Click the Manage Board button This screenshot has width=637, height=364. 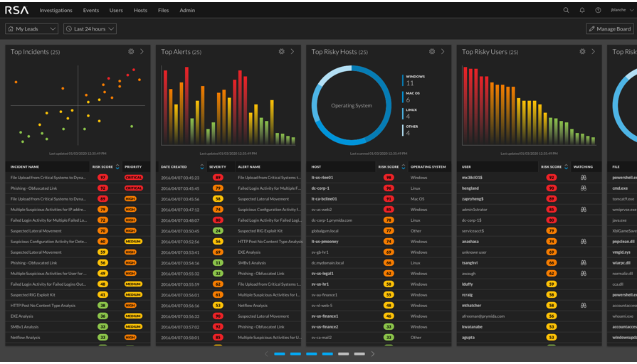610,29
